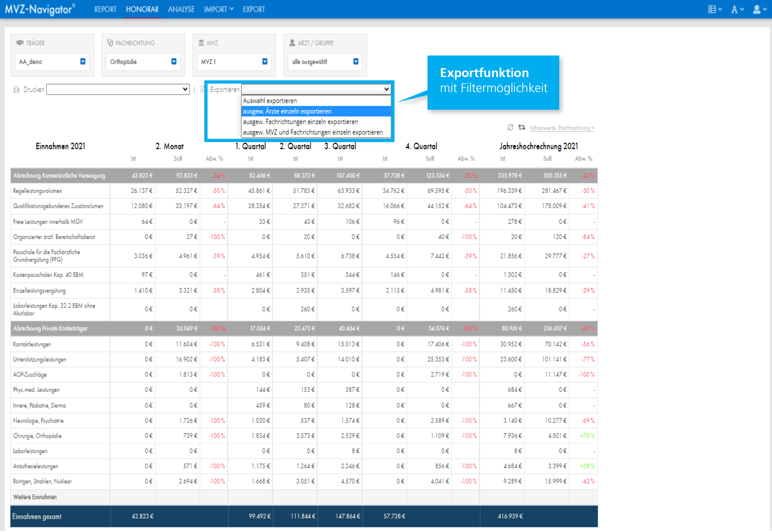
Task: Open the Drucken select box
Action: [x=118, y=89]
